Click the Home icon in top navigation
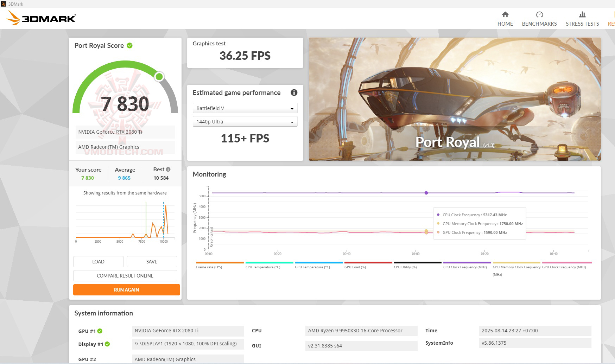 coord(505,15)
